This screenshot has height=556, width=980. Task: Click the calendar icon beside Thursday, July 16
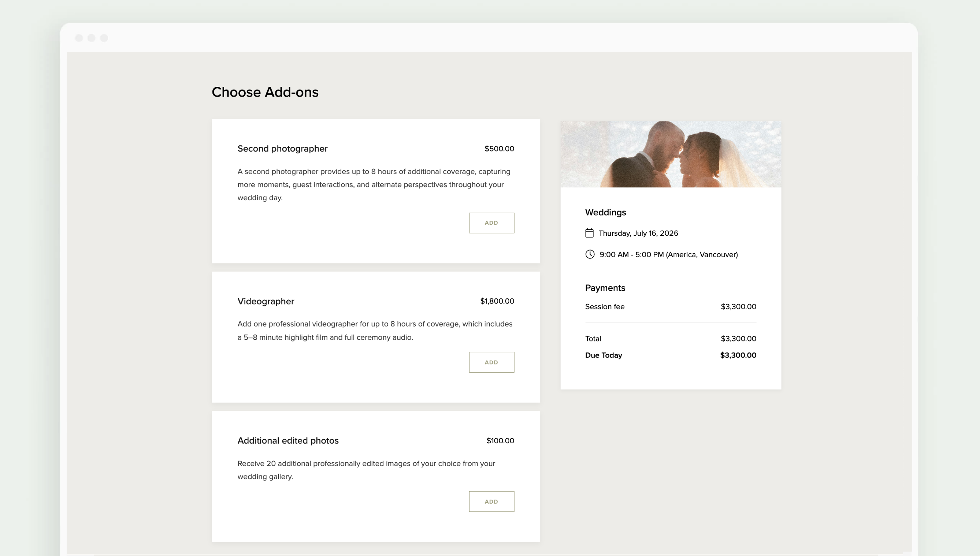(589, 233)
